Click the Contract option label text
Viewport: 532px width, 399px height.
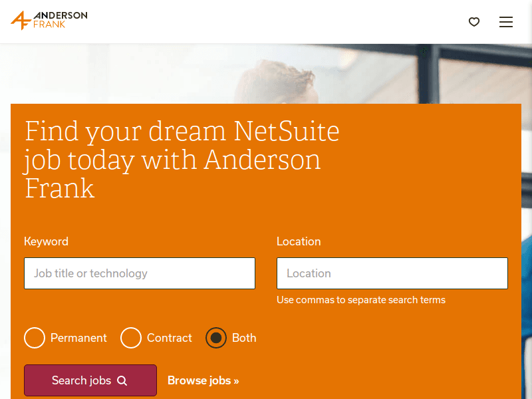pyautogui.click(x=170, y=338)
